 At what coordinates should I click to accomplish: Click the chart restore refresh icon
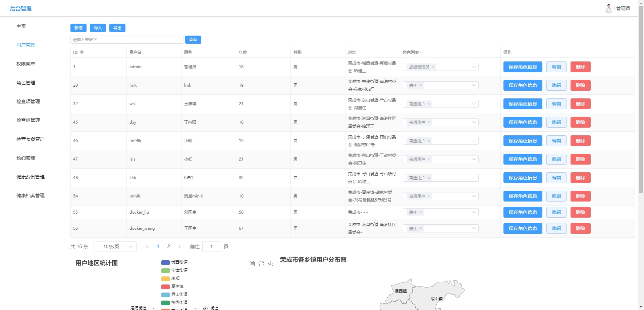coord(261,264)
